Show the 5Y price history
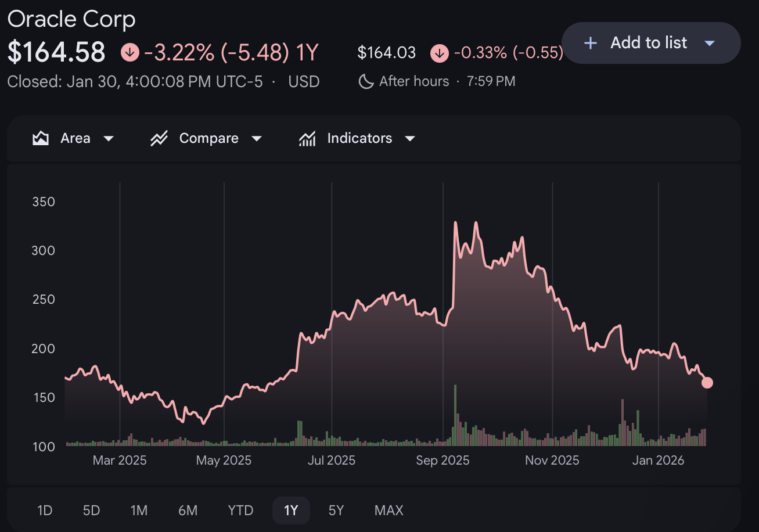The image size is (759, 532). click(336, 511)
